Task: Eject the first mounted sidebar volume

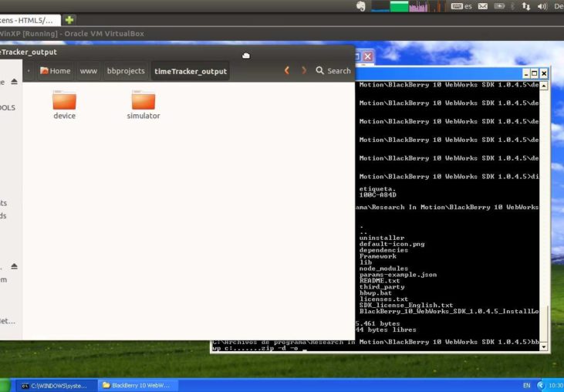Action: [x=14, y=82]
